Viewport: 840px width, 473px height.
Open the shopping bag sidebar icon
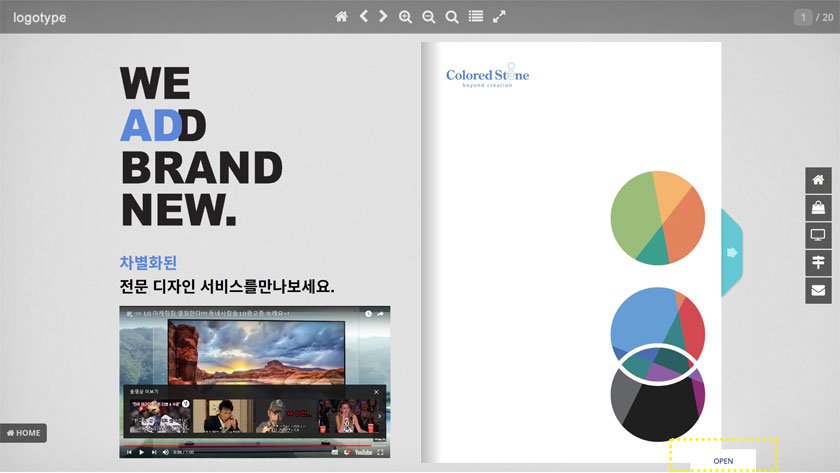click(818, 208)
